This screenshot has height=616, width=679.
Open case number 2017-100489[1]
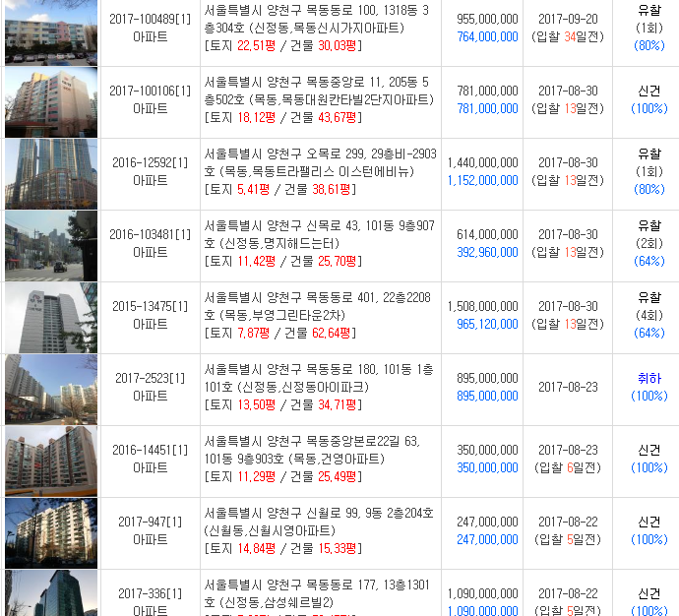pos(150,19)
